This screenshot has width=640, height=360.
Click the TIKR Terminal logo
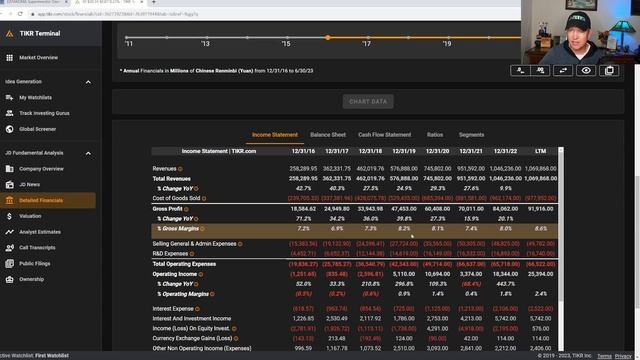point(33,33)
